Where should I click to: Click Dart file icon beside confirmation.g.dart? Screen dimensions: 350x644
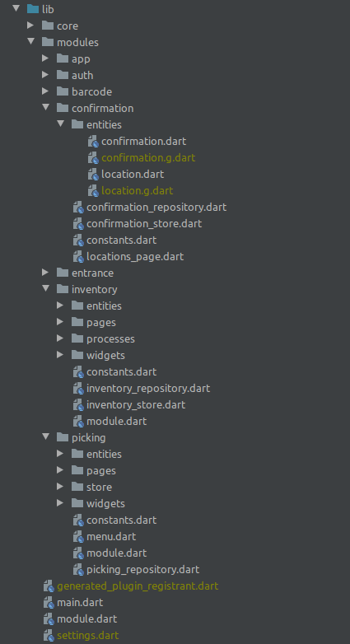93,158
